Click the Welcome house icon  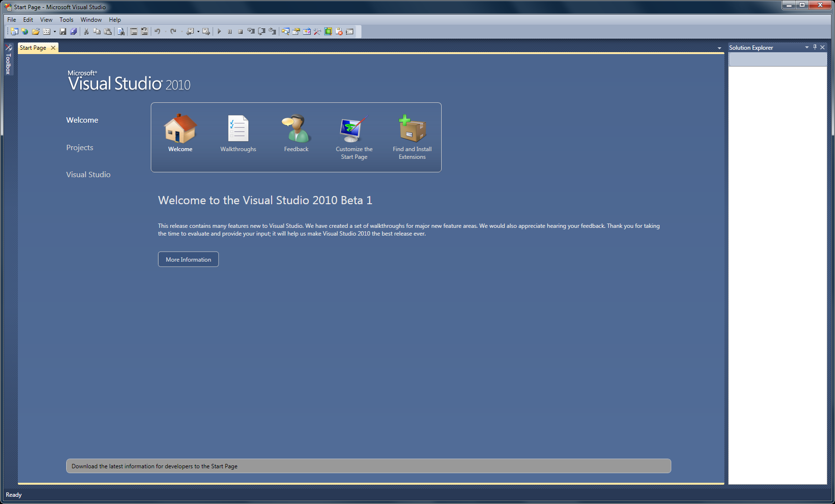point(180,128)
